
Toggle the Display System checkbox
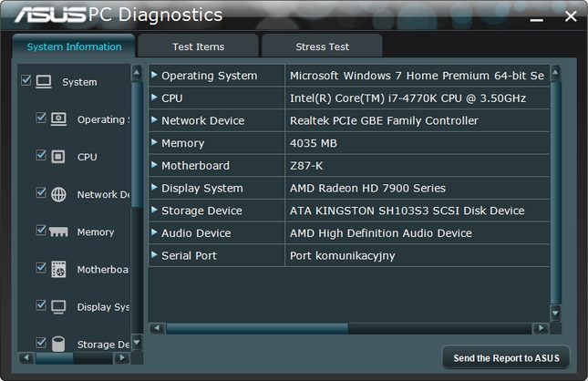[41, 304]
